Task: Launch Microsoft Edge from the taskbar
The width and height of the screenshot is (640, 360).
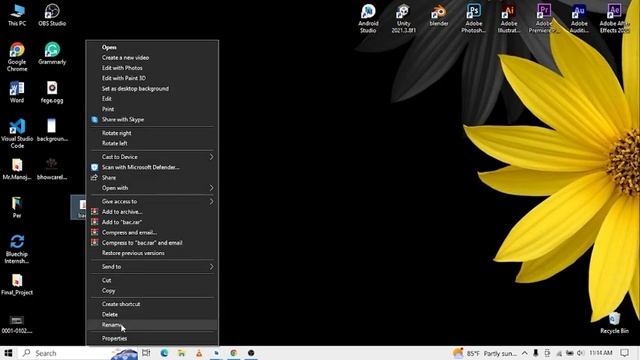Action: [164, 353]
